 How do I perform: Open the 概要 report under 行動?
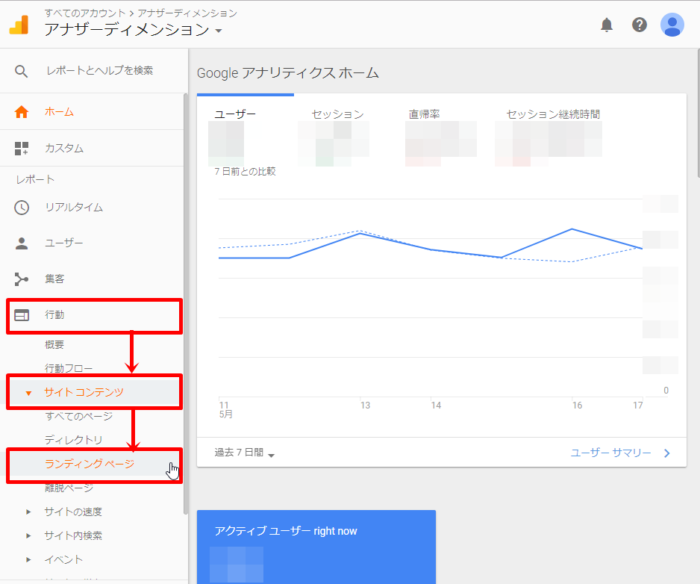coord(54,344)
